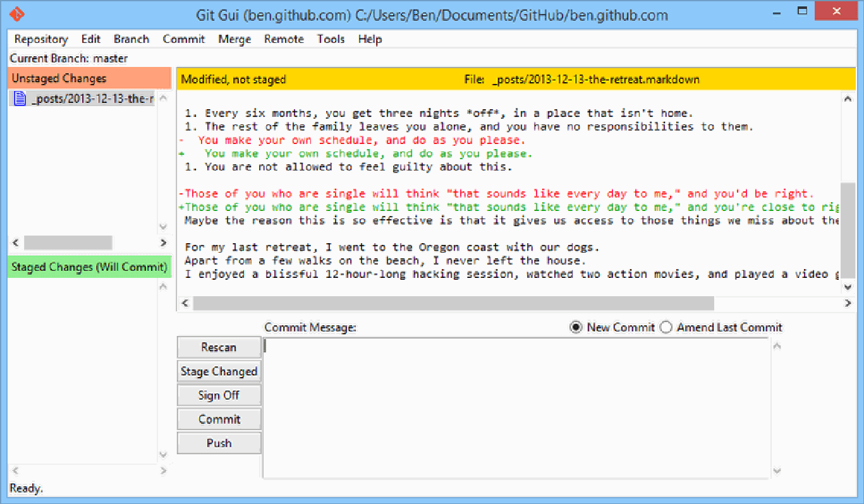864x504 pixels.
Task: Select the Amend Last Commit radio button
Action: coord(666,327)
